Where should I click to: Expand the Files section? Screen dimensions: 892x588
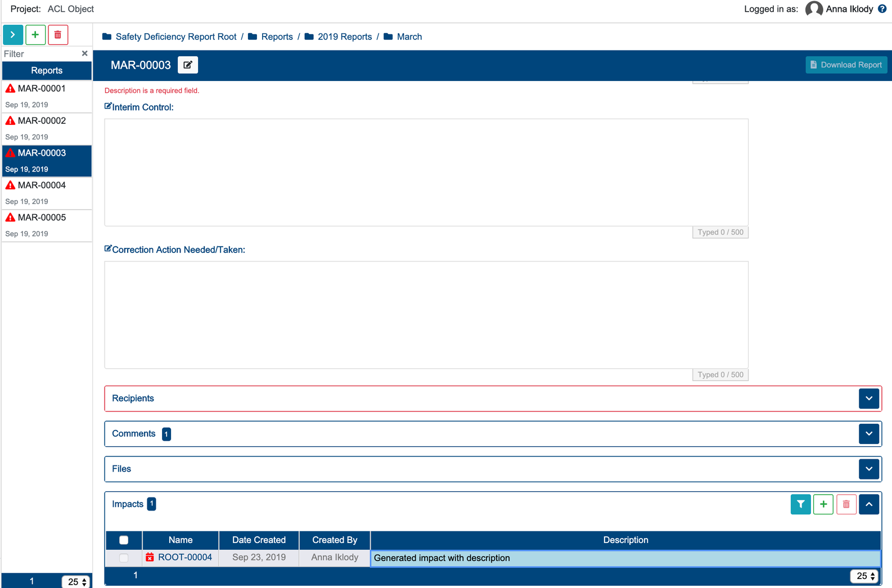pos(869,469)
